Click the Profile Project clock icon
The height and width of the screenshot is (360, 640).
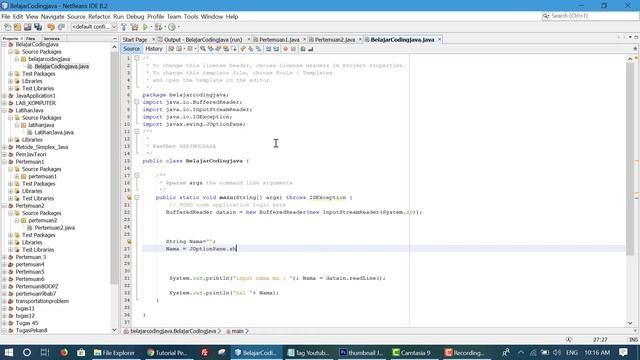pyautogui.click(x=172, y=27)
